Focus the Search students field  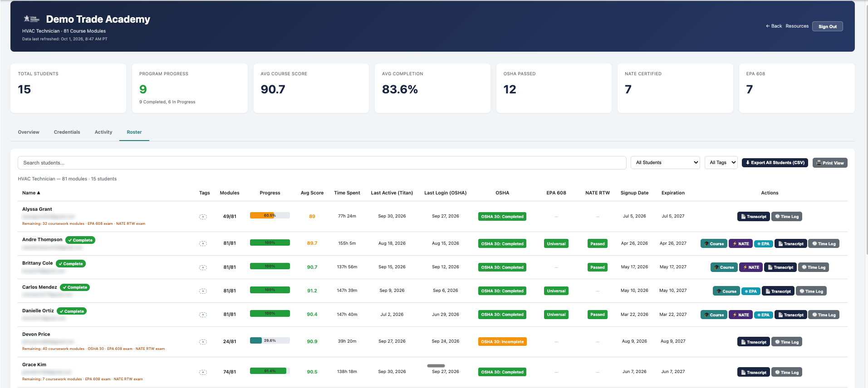(322, 163)
